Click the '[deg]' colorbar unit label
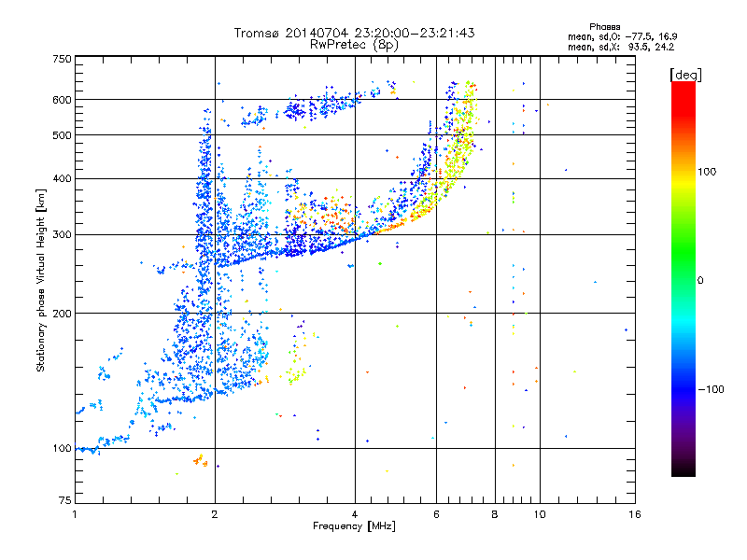 [x=685, y=75]
